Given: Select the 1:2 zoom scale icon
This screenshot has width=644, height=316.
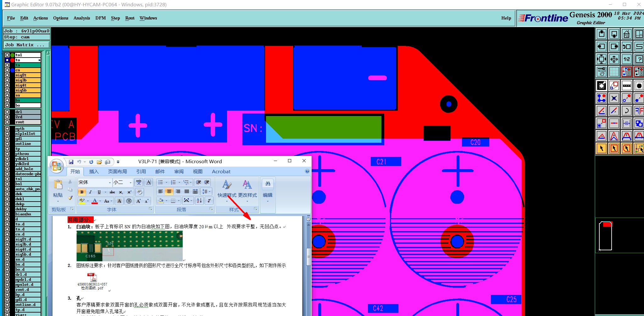Looking at the screenshot, I should tap(626, 59).
